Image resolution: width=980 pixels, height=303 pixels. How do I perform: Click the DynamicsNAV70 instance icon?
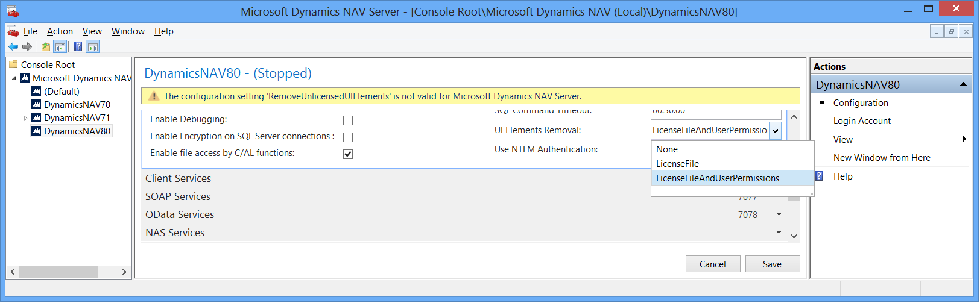click(36, 104)
